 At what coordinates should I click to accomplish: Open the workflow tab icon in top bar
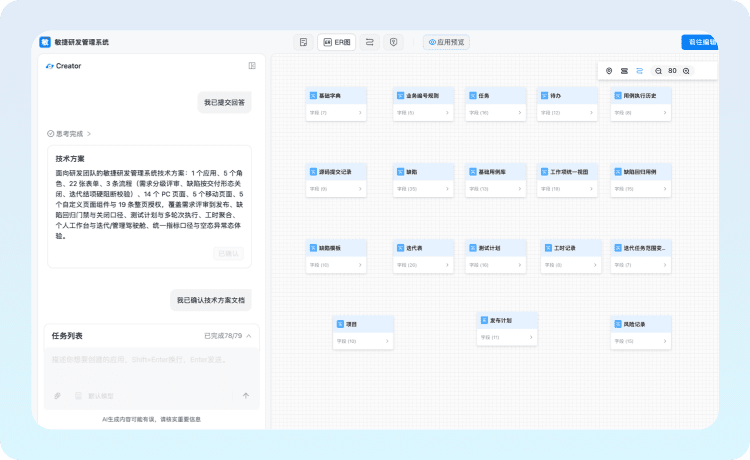(x=370, y=42)
